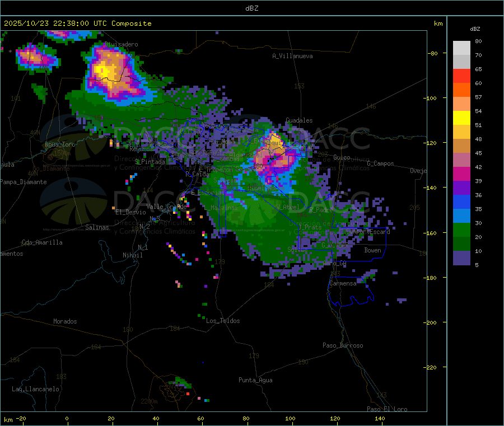Viewport: 504px width, 426px height.
Task: Select the dark orange 57-60 dBZ legend swatch
Action: tap(461, 90)
